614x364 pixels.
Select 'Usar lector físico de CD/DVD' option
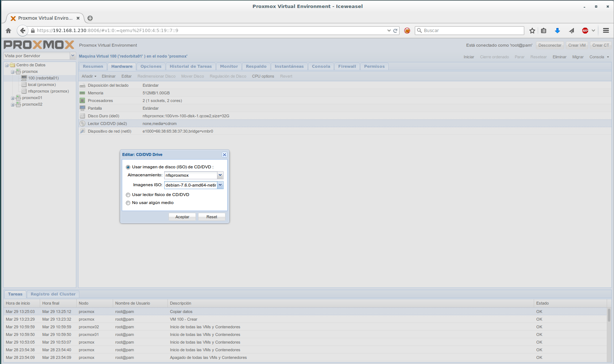[x=128, y=195]
